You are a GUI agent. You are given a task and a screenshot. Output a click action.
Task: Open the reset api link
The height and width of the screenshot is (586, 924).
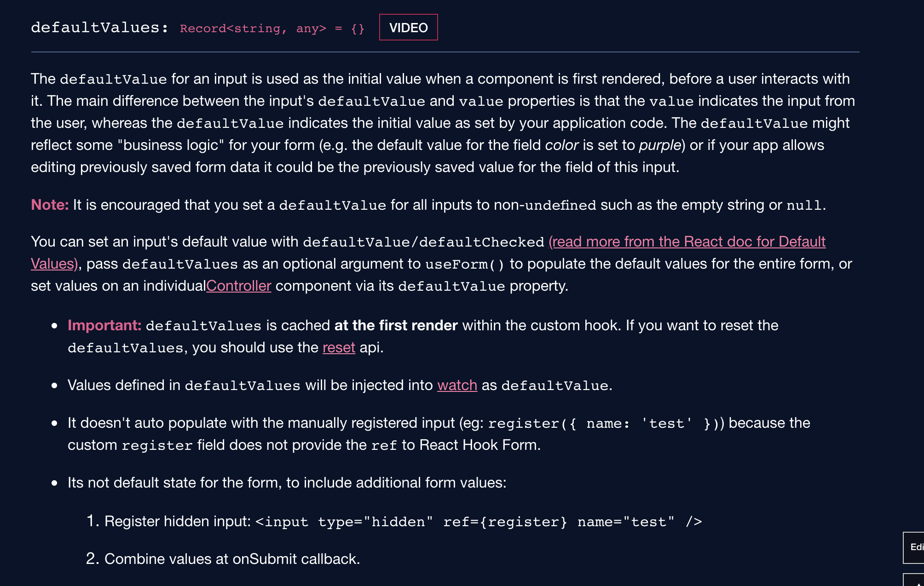[339, 347]
